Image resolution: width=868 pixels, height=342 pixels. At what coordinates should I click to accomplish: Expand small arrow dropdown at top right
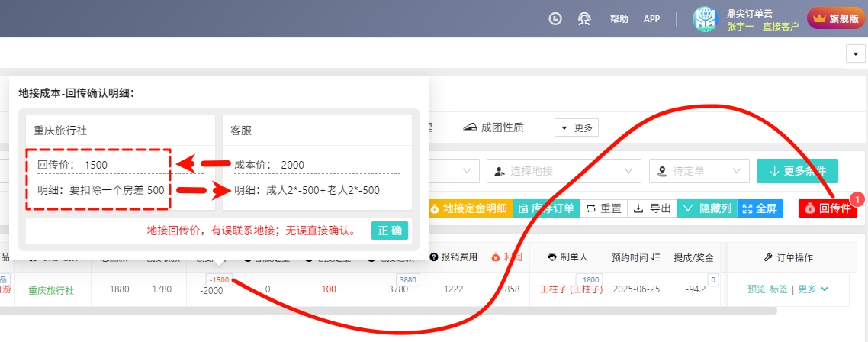(856, 53)
